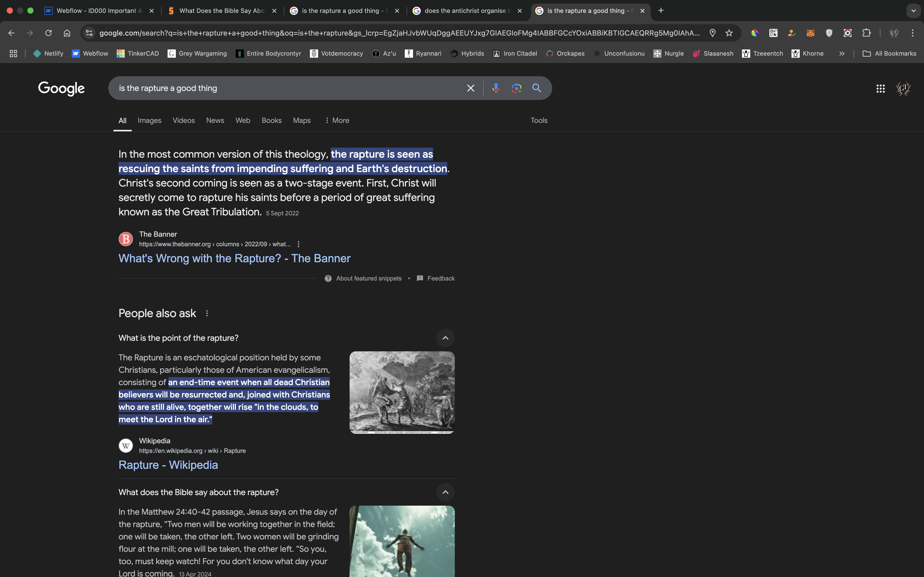Open "What's Wrong with the Rapture?" link

(x=234, y=258)
